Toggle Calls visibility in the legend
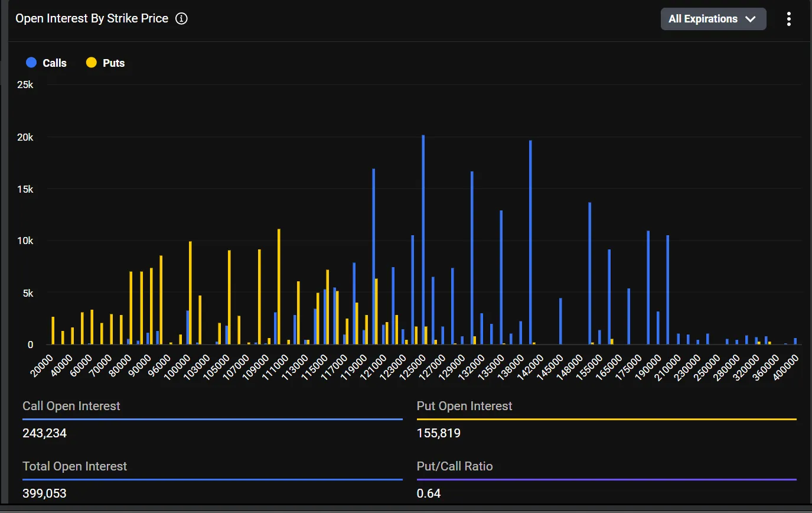This screenshot has width=812, height=513. click(53, 63)
